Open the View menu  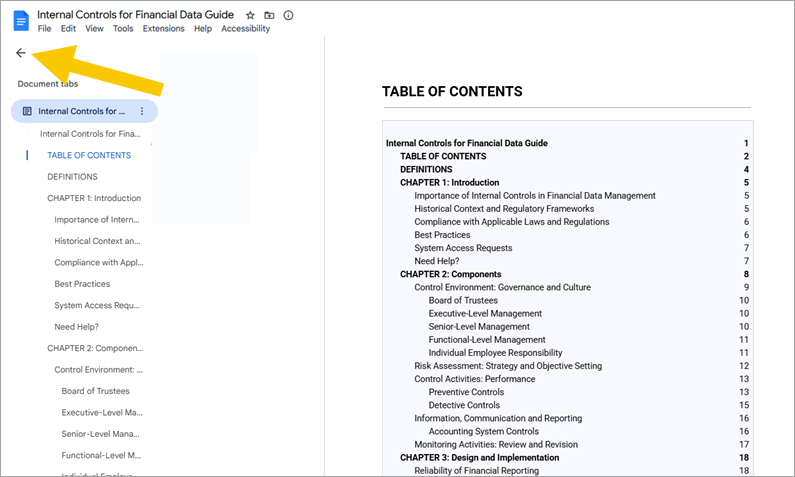tap(94, 29)
